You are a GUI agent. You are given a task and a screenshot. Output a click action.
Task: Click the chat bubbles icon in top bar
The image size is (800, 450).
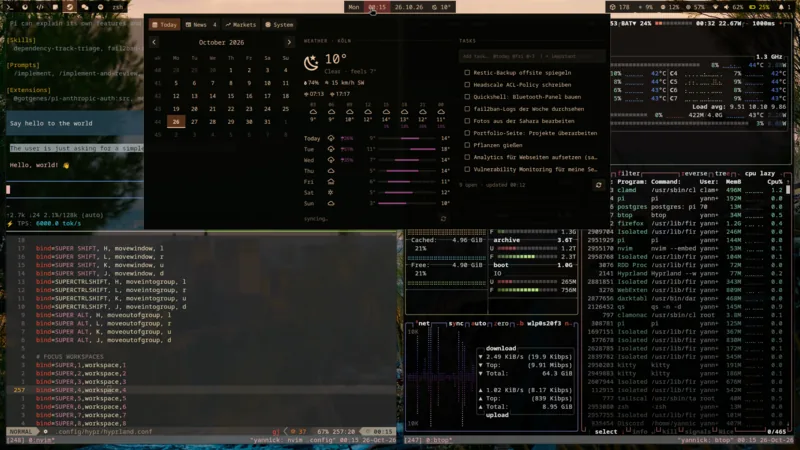point(85,7)
